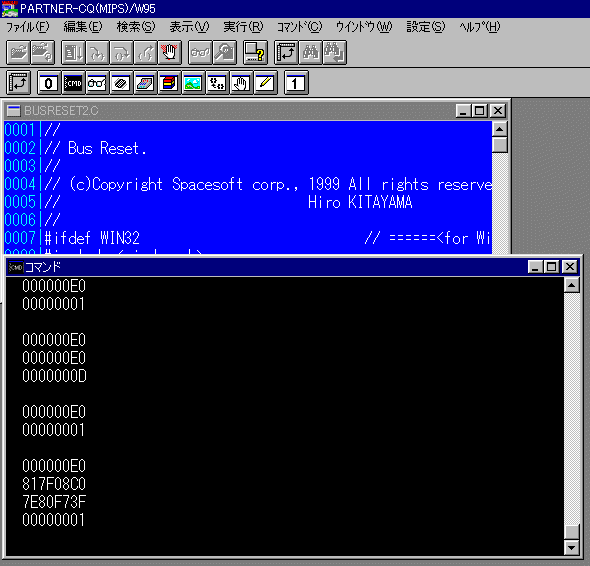The height and width of the screenshot is (566, 590).
Task: Click the binoculars search icon
Action: [x=310, y=52]
